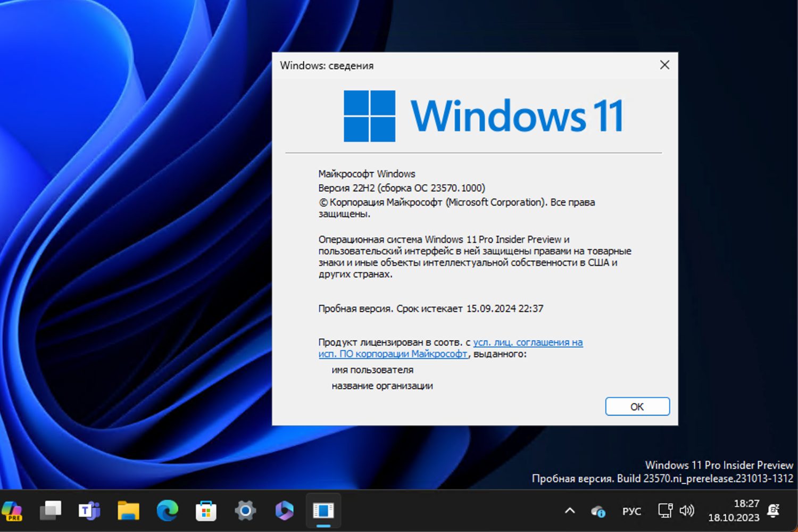Toggle do not disturb via notification bell
Screen dimensions: 798x532
tap(774, 511)
